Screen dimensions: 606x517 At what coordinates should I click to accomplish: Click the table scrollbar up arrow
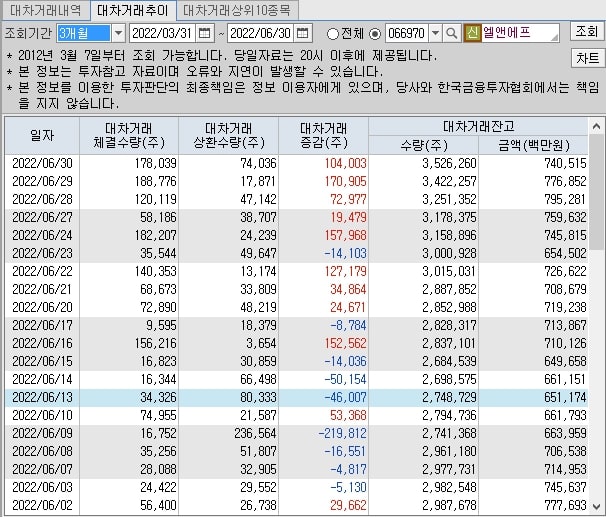(596, 126)
